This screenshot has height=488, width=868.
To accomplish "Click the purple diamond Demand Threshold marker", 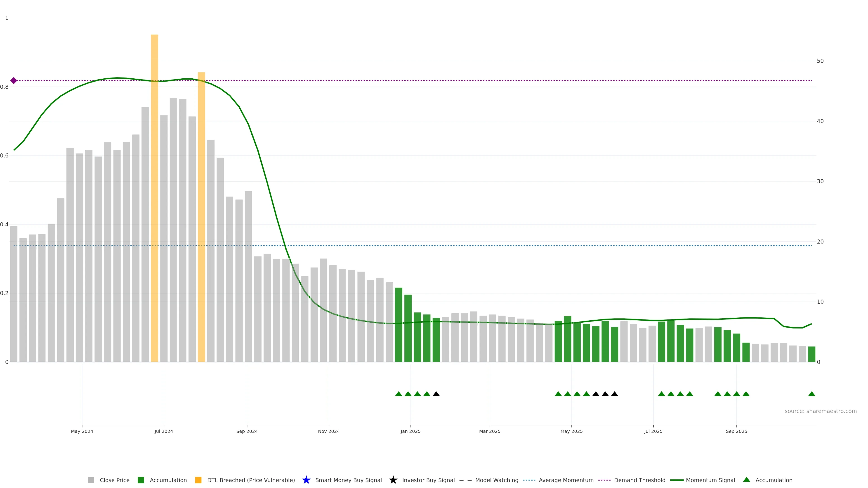I will coord(14,80).
